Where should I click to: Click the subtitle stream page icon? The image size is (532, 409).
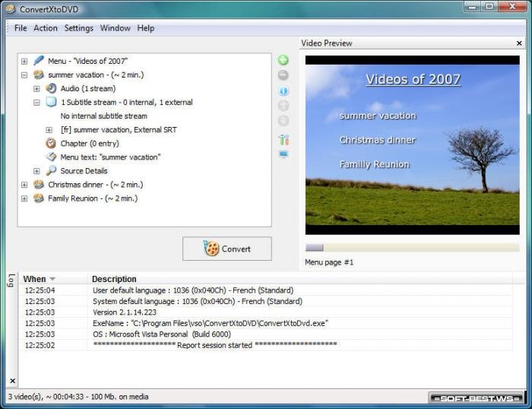pos(51,102)
